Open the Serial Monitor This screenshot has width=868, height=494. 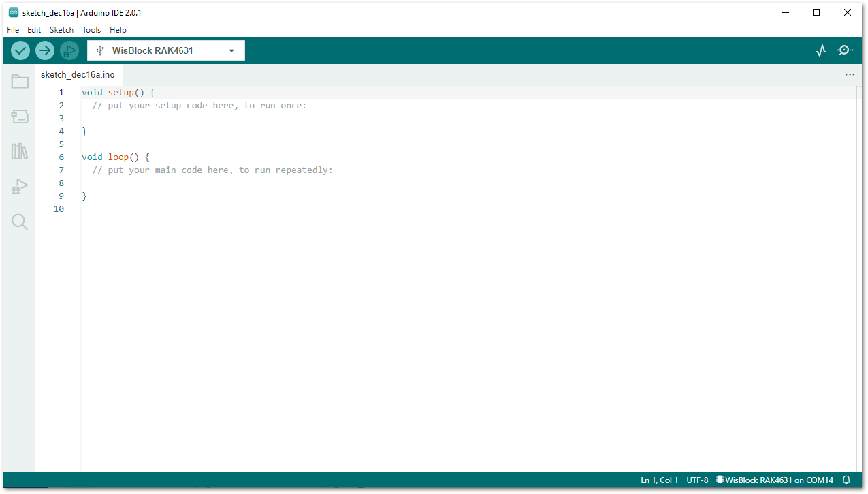[845, 50]
